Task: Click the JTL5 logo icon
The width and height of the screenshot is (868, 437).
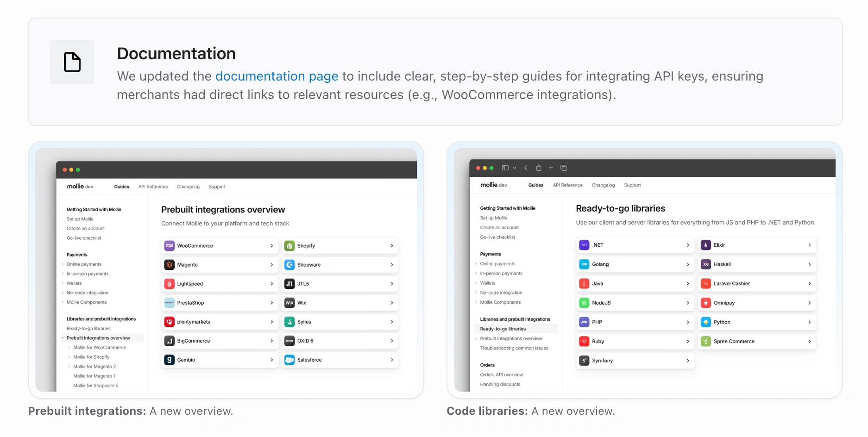Action: (x=289, y=284)
